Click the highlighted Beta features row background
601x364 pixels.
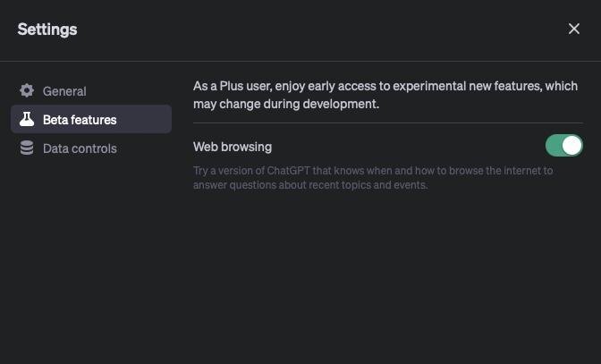click(x=145, y=119)
